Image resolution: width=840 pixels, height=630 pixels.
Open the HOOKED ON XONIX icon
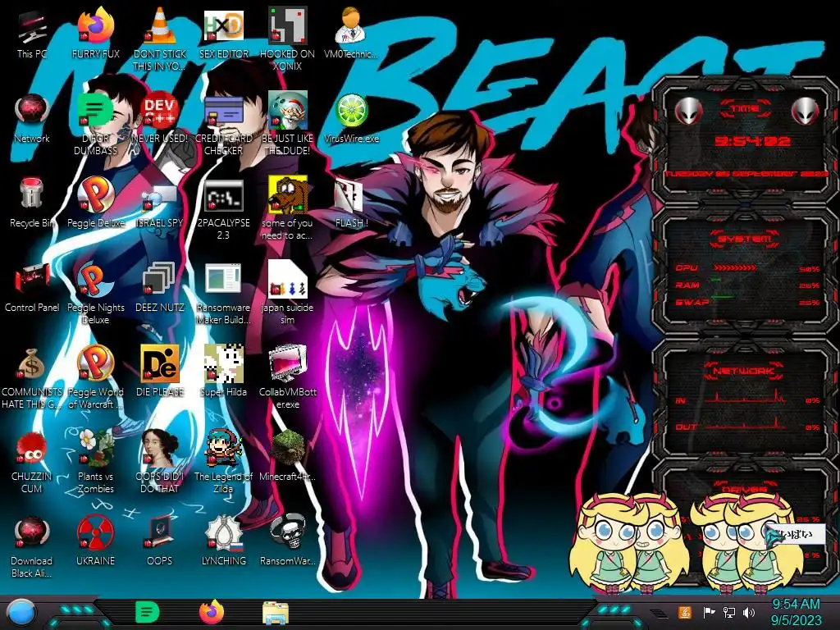(x=287, y=27)
